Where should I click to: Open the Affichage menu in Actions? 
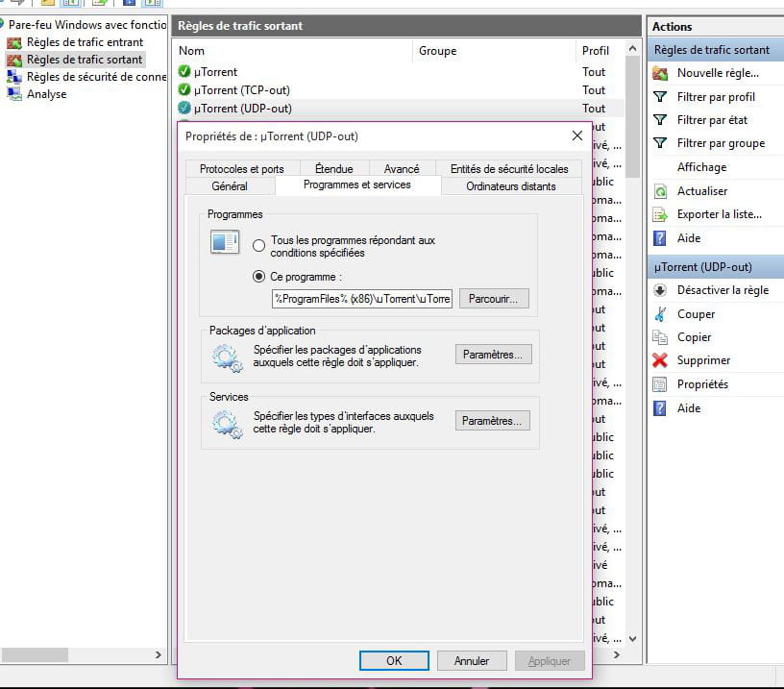(x=702, y=167)
